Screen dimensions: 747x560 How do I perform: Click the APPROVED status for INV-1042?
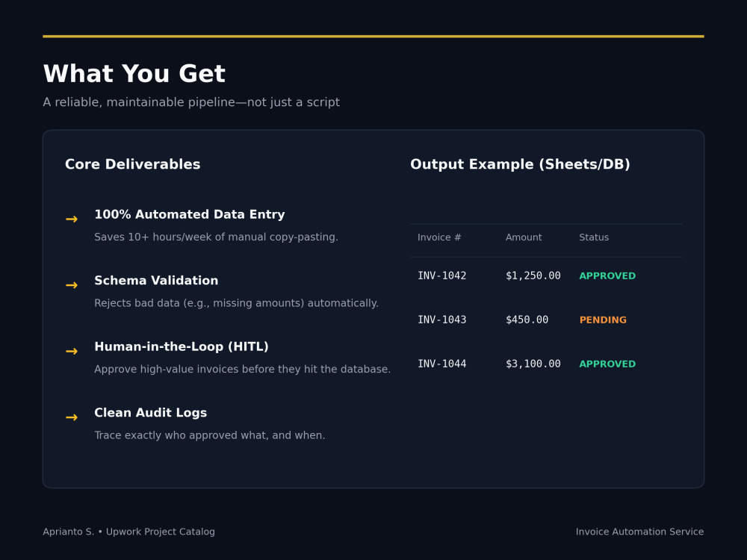click(x=607, y=276)
